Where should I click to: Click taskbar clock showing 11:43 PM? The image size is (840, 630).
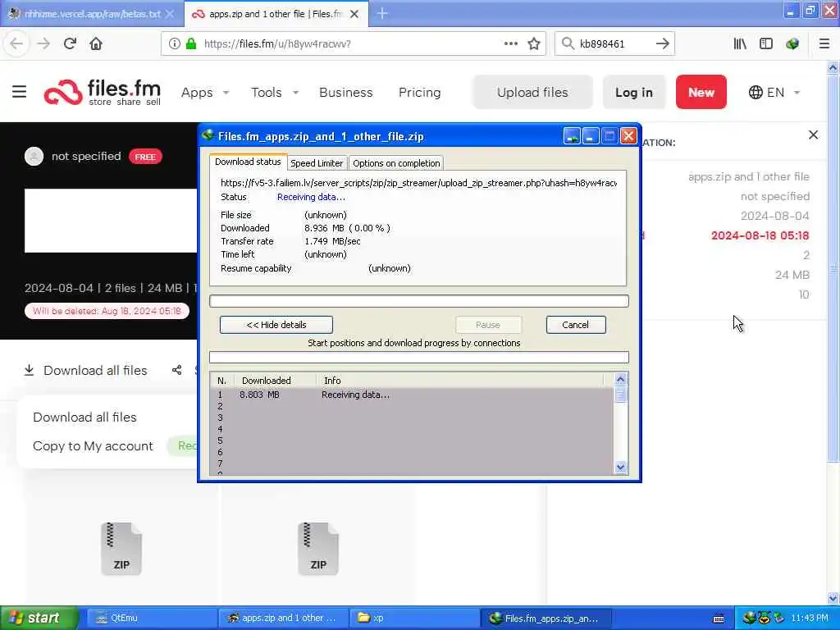810,618
